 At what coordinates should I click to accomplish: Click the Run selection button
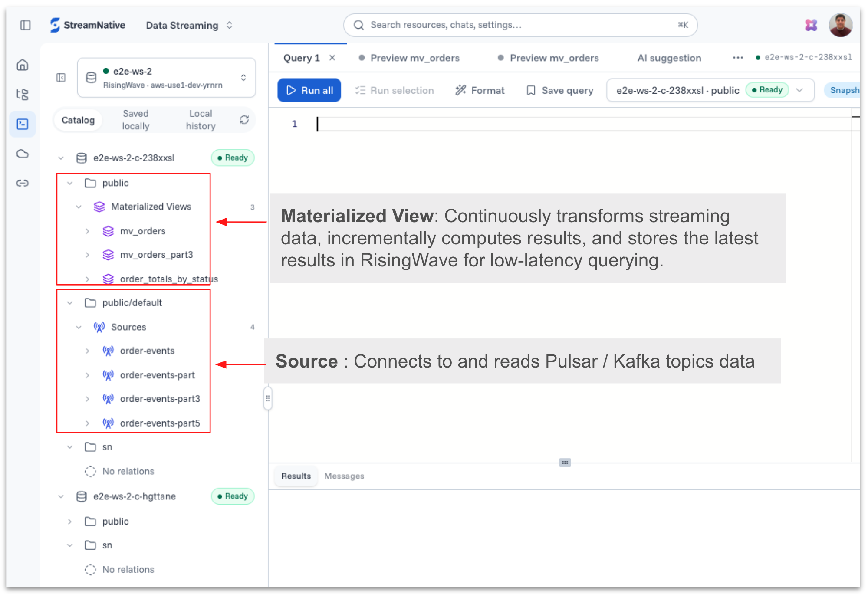395,90
